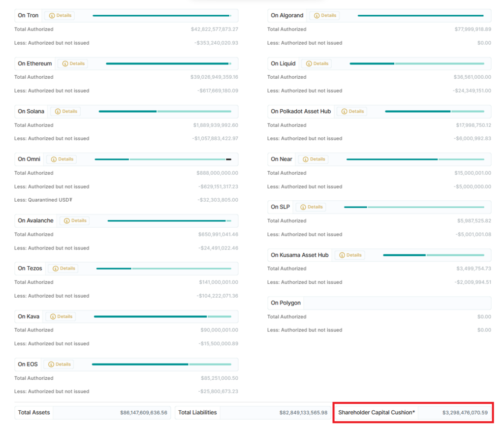Click the On Omni progress bar

click(x=163, y=159)
